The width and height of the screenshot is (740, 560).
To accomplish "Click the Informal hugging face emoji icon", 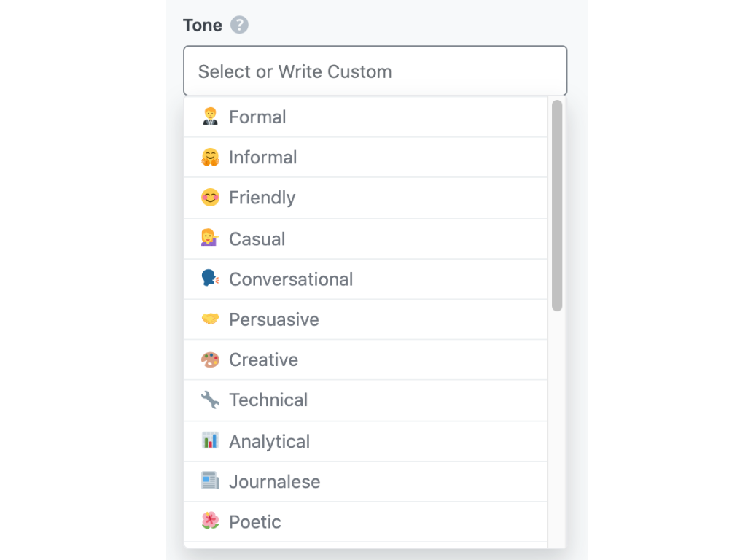I will click(210, 157).
